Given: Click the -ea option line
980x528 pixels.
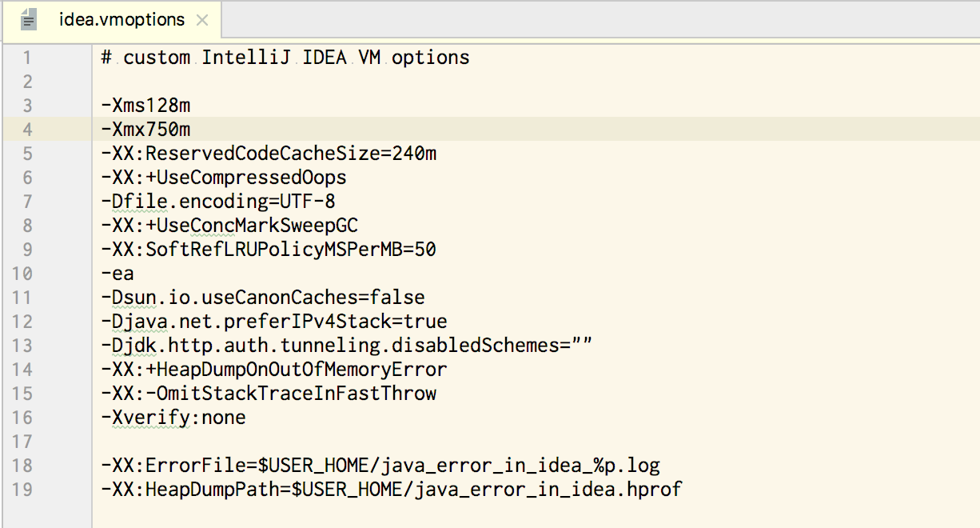Looking at the screenshot, I should [118, 273].
